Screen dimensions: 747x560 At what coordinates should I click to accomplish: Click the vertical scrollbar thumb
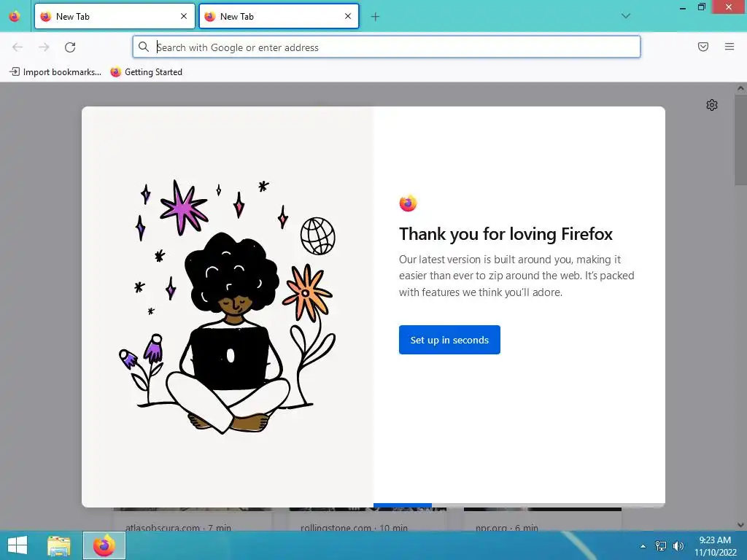pyautogui.click(x=740, y=139)
